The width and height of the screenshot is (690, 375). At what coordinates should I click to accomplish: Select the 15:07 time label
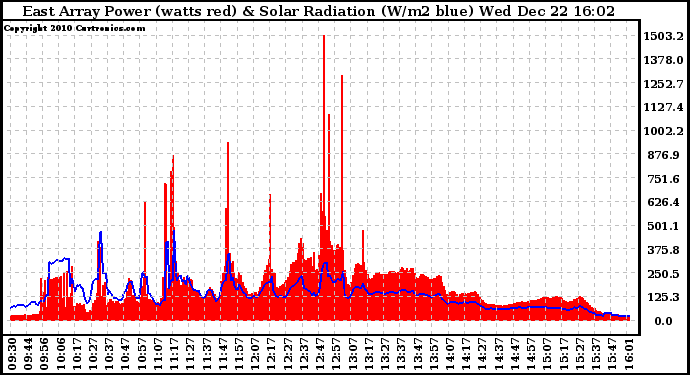pyautogui.click(x=547, y=354)
